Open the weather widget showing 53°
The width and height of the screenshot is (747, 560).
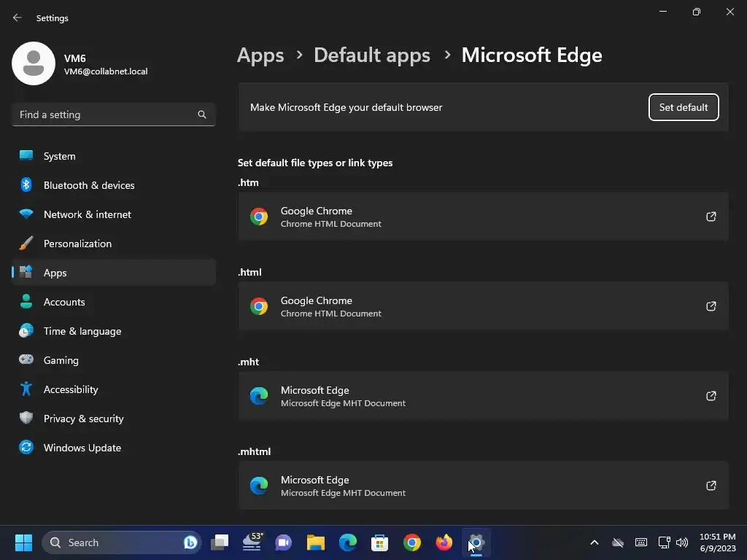pyautogui.click(x=252, y=542)
